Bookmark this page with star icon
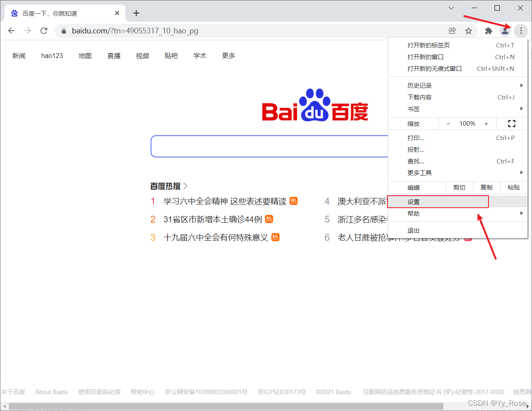 tap(468, 31)
